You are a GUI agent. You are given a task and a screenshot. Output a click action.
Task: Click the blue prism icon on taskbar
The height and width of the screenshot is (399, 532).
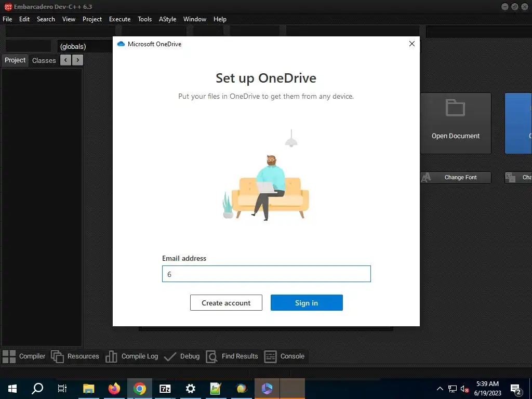(x=267, y=389)
